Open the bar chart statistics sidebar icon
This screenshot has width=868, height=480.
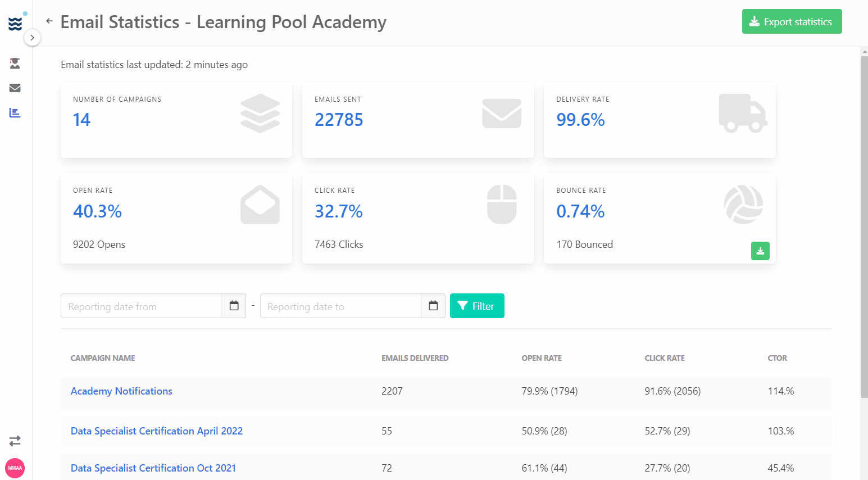click(15, 113)
